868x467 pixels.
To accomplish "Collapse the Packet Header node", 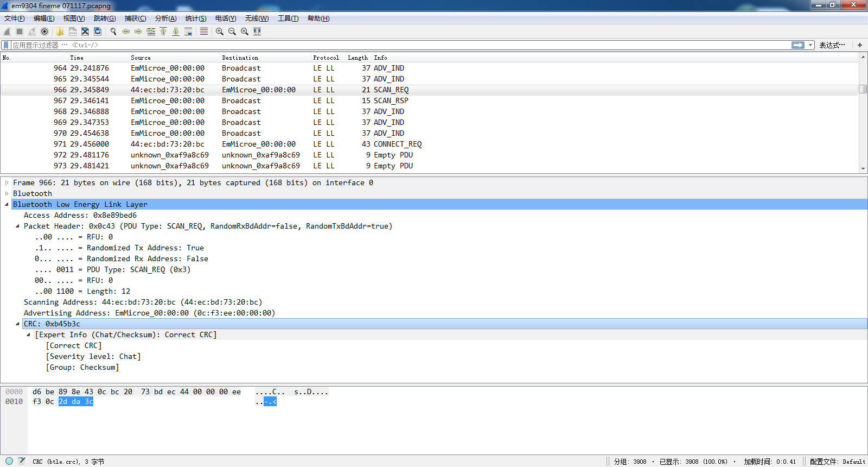I will [x=17, y=226].
